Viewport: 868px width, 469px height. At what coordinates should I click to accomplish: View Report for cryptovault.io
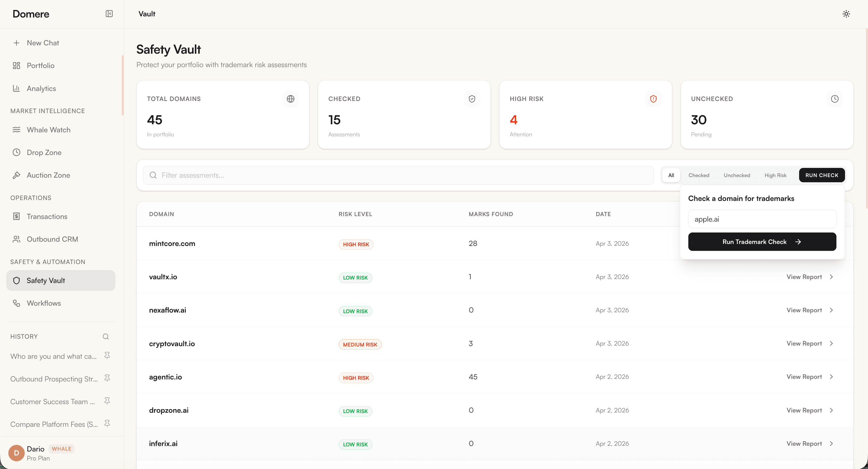[804, 343]
